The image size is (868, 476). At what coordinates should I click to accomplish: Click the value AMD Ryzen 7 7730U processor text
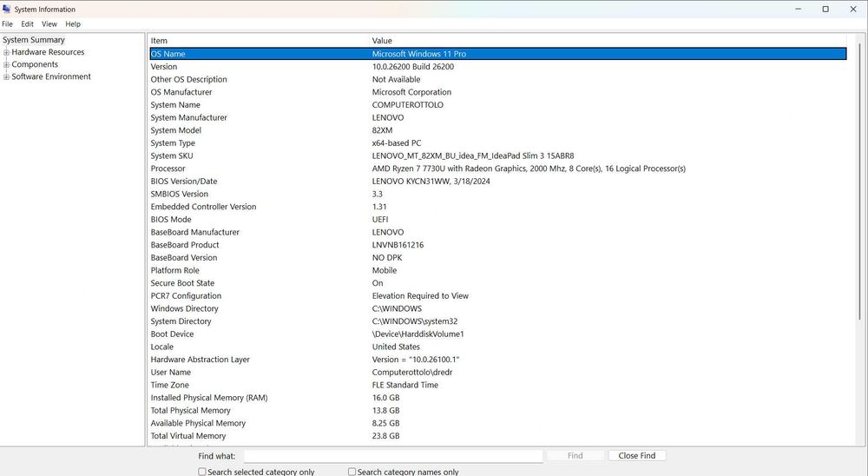tap(529, 169)
